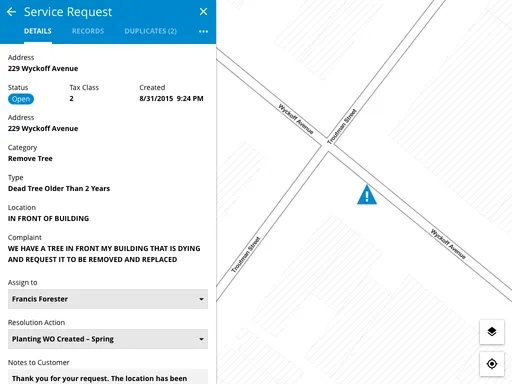Select the blue warning marker on map
This screenshot has width=512, height=384.
pyautogui.click(x=367, y=195)
